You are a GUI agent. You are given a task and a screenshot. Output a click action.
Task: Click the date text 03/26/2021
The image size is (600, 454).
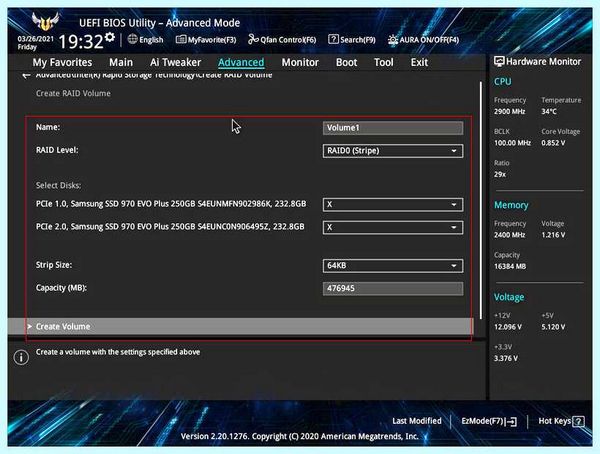pyautogui.click(x=36, y=39)
